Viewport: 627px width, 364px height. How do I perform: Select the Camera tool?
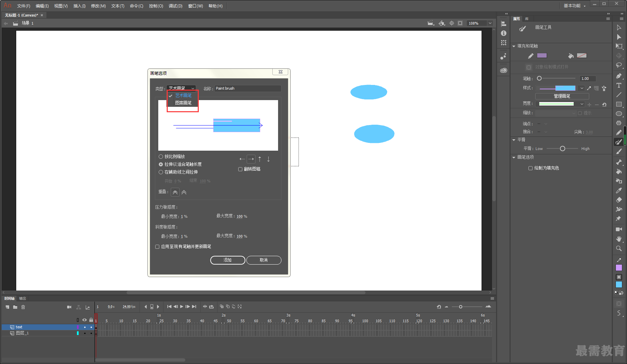619,229
